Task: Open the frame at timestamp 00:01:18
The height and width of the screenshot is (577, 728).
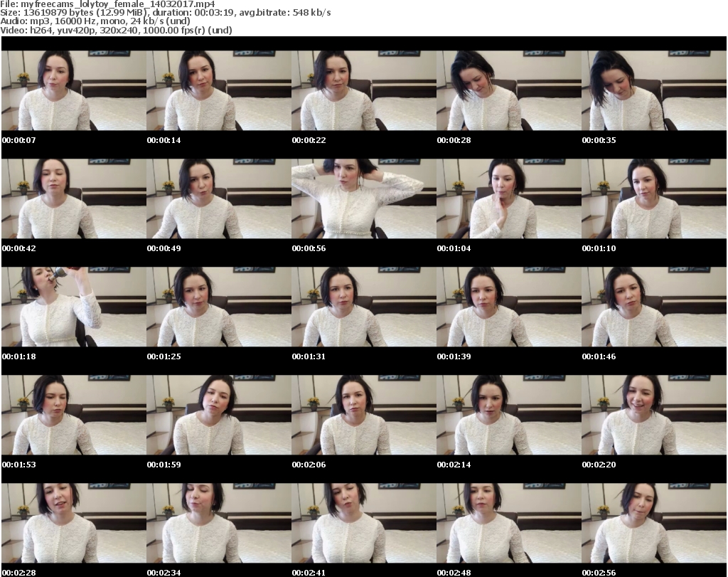Action: 74,307
